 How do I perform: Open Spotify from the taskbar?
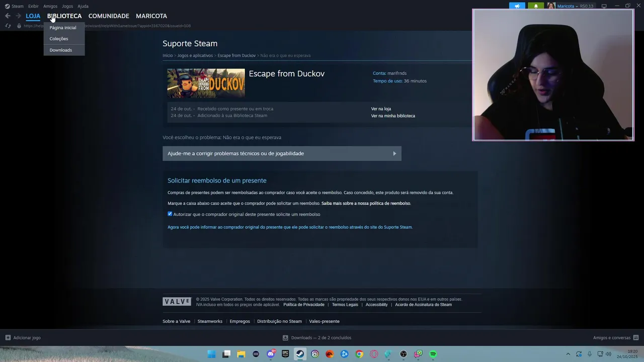point(433,354)
